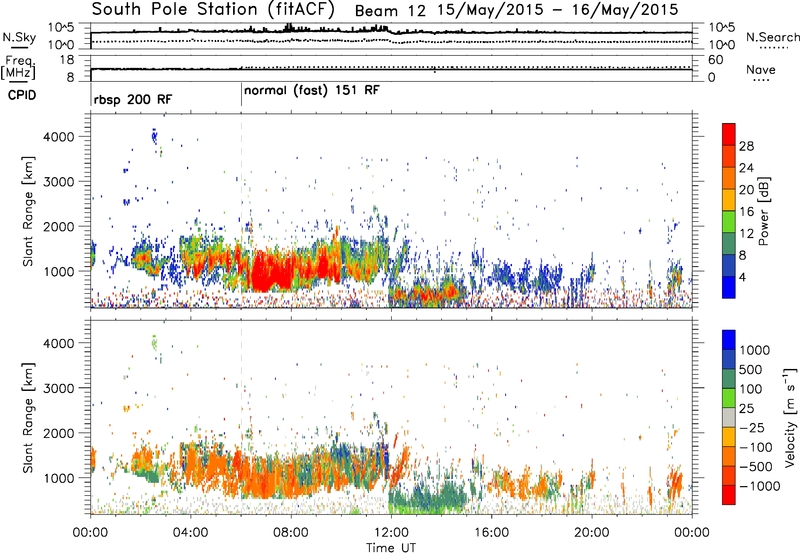
Task: Click the 'Power [dB]' colorbar label
Action: [763, 211]
